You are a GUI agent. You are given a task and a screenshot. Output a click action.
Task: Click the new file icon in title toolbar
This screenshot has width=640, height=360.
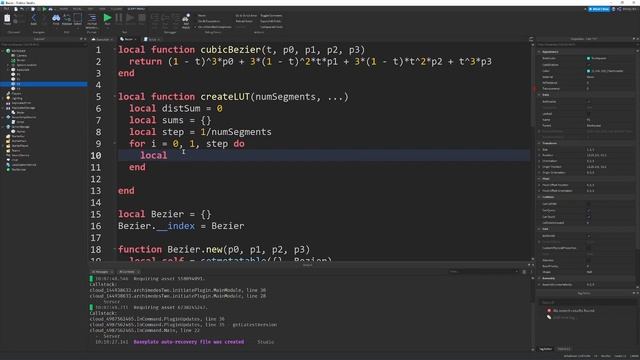pos(16,9)
